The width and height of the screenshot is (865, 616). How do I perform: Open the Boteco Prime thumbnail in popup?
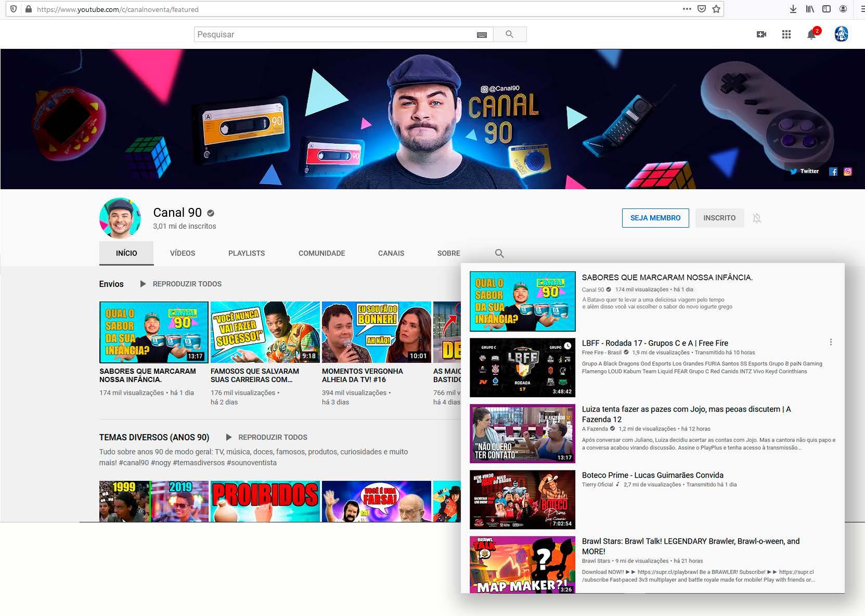[x=522, y=500]
